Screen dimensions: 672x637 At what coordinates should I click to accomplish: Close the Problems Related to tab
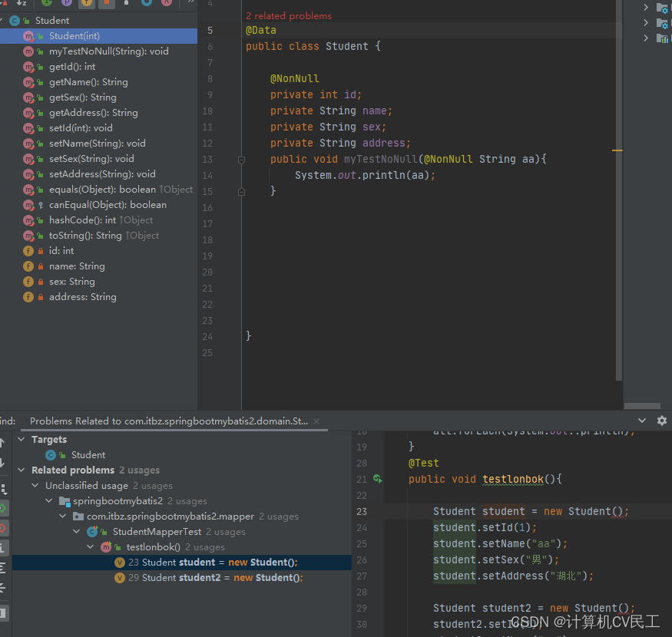tap(316, 421)
